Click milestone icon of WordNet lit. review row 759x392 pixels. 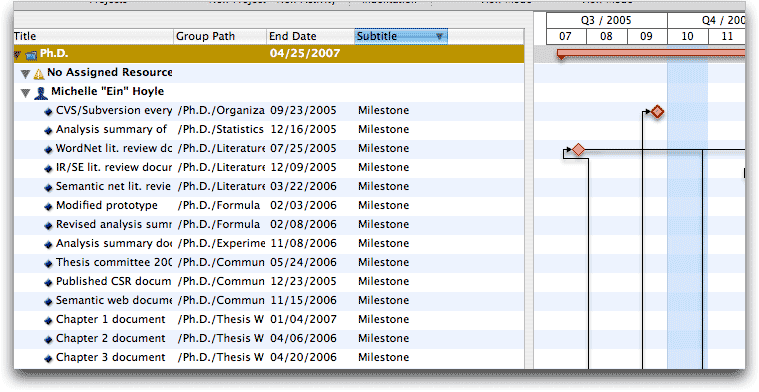(48, 150)
